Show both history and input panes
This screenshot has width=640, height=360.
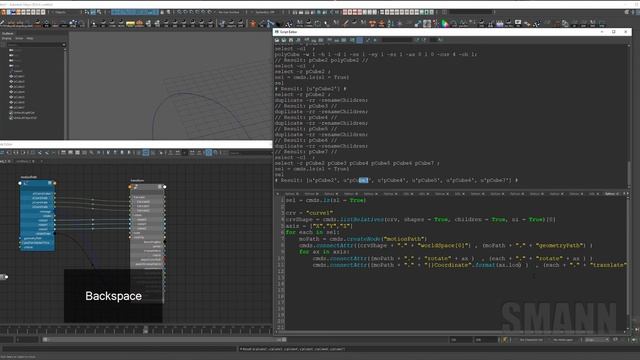pyautogui.click(x=343, y=40)
